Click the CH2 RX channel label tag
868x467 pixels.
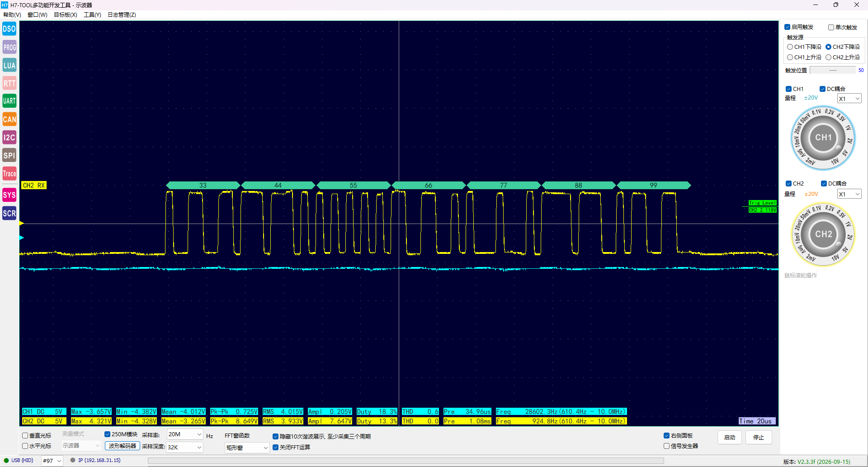tap(34, 186)
